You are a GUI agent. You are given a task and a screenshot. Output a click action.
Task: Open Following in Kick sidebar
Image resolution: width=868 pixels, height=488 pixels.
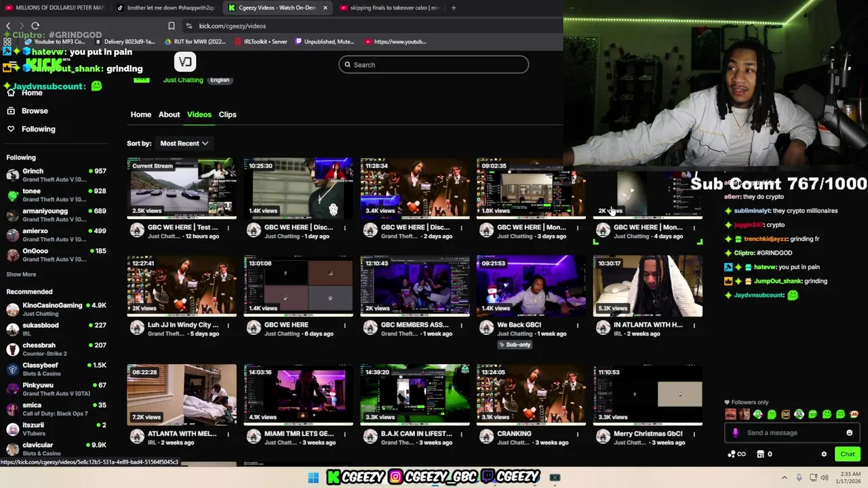pyautogui.click(x=31, y=129)
